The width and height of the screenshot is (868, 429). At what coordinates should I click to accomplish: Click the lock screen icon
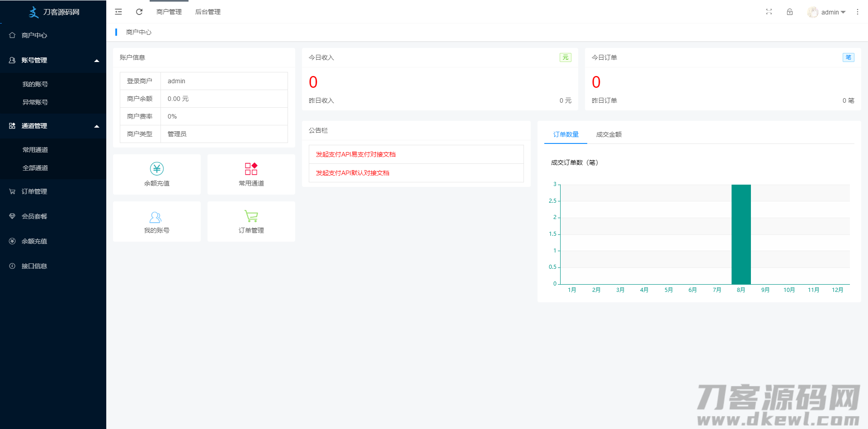tap(789, 12)
